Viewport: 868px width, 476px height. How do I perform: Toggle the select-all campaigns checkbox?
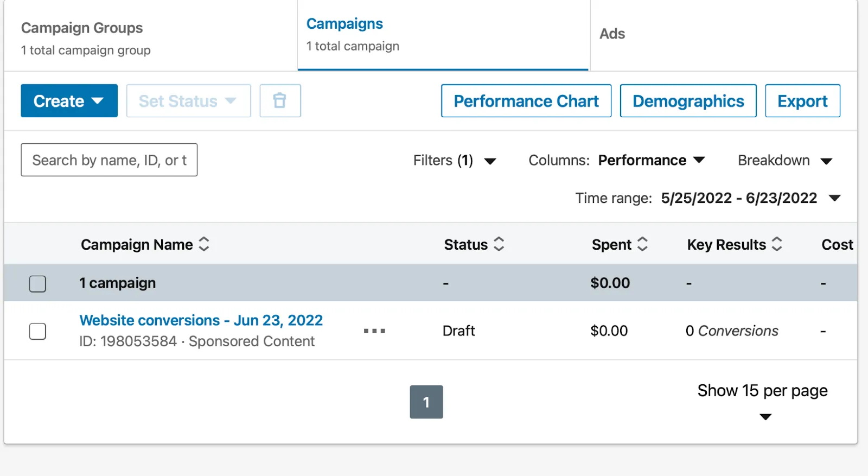coord(37,283)
